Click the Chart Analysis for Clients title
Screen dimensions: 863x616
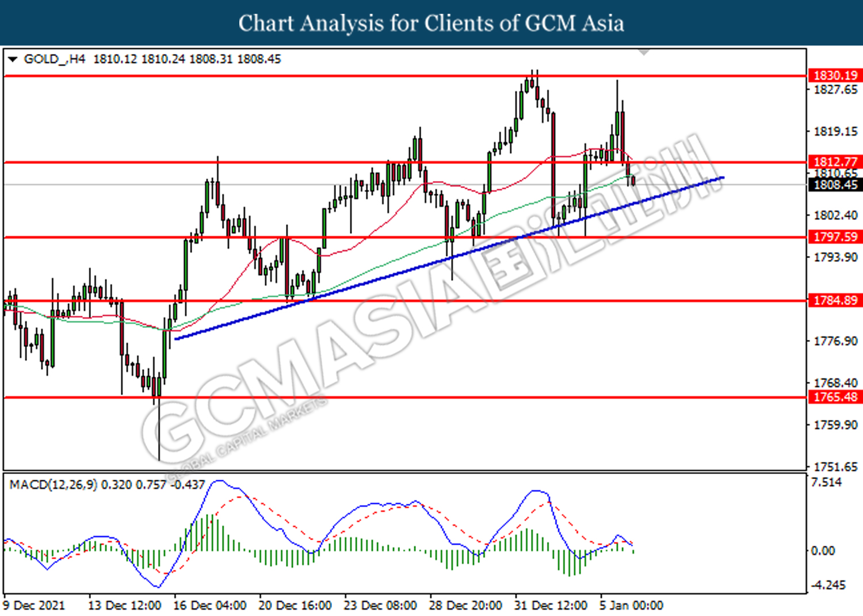[x=431, y=23]
